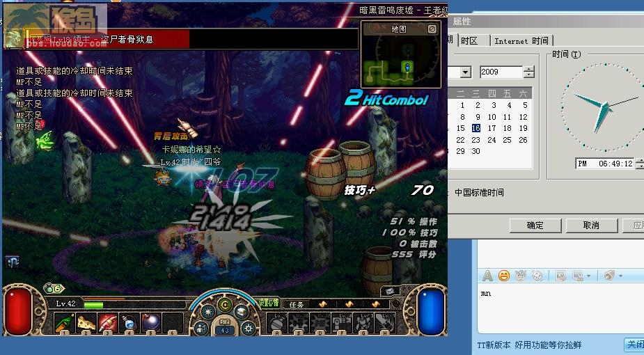The image size is (644, 355).
Task: Open the gold C coin shop button
Action: [x=225, y=304]
